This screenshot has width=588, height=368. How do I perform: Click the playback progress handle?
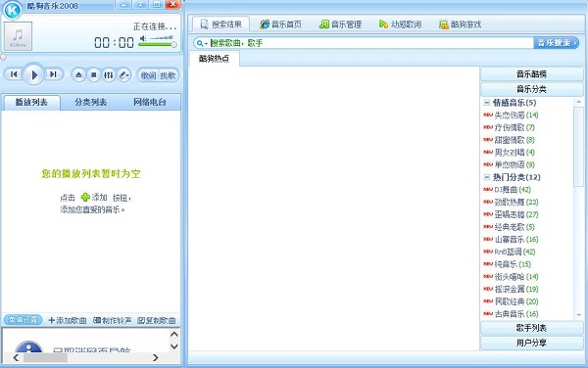tap(3, 58)
